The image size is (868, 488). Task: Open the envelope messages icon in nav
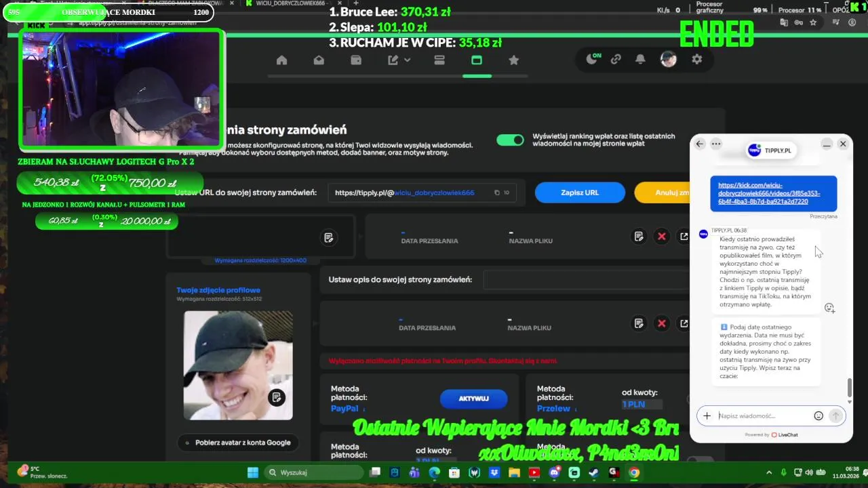point(319,60)
